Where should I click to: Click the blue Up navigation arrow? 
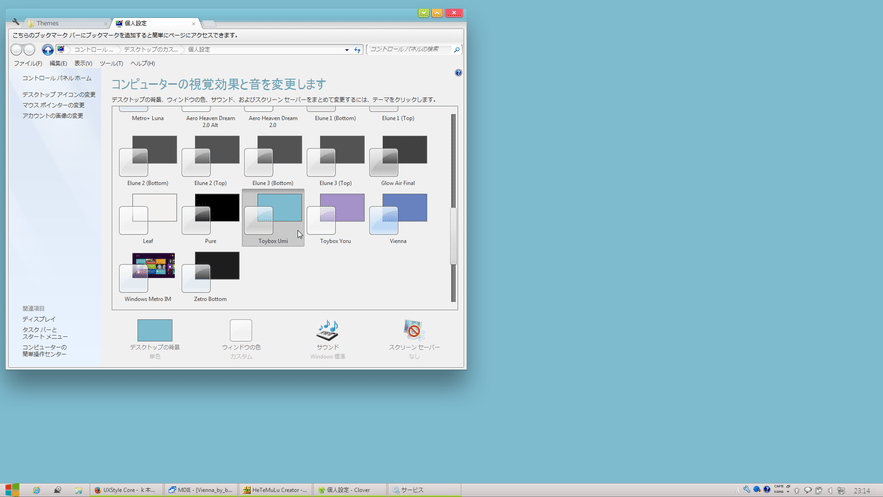click(48, 50)
